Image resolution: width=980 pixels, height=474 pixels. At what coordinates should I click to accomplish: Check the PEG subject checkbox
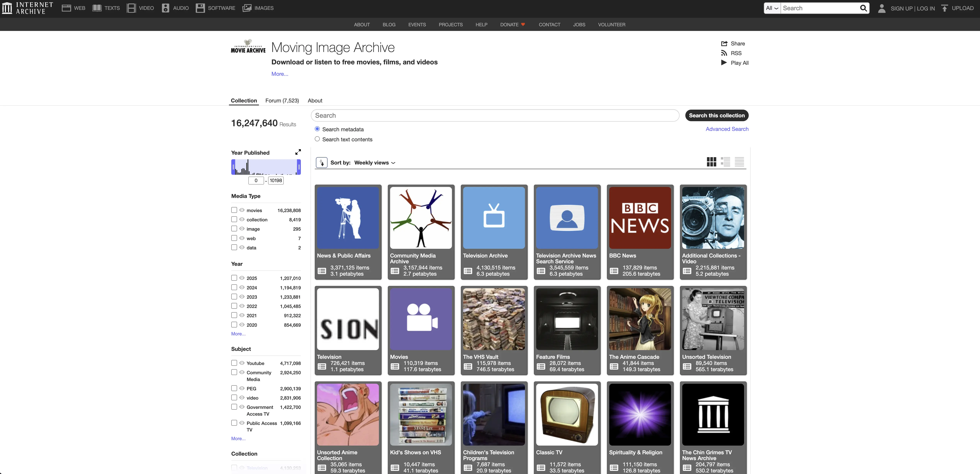coord(234,388)
